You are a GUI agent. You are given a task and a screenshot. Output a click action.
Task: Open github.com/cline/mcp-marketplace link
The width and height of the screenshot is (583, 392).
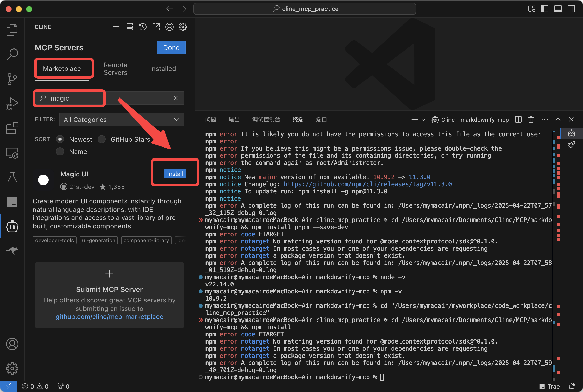tap(109, 317)
